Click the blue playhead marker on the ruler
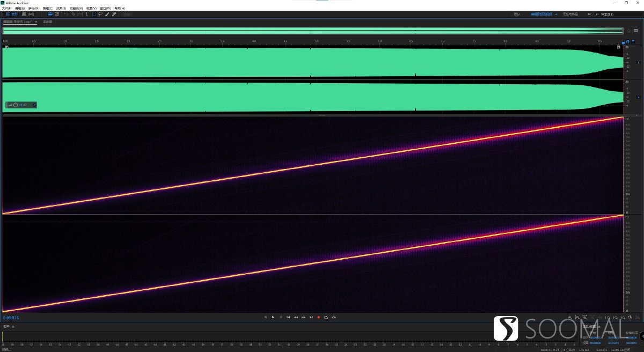This screenshot has height=352, width=644. (623, 42)
